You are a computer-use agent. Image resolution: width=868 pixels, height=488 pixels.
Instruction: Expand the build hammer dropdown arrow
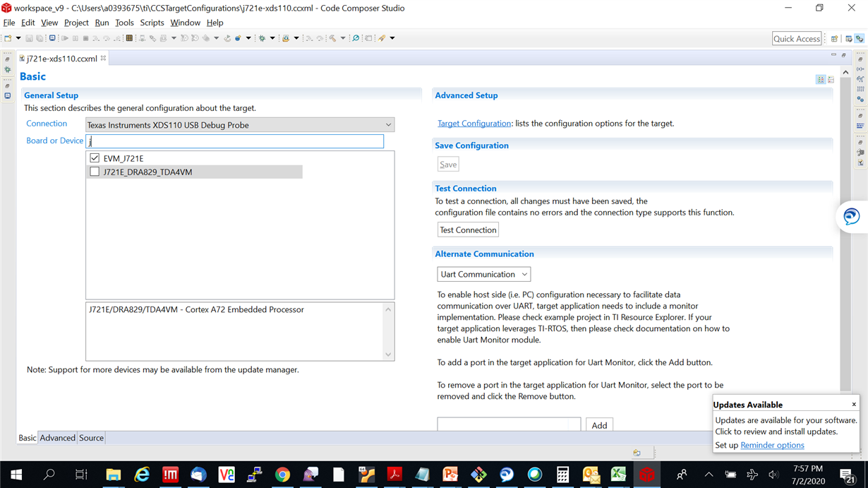343,38
